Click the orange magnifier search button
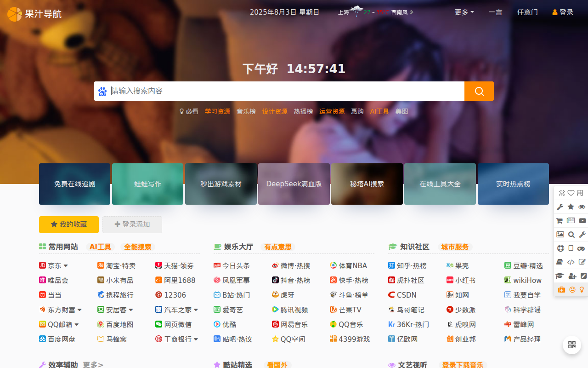The width and height of the screenshot is (588, 368). pyautogui.click(x=479, y=91)
